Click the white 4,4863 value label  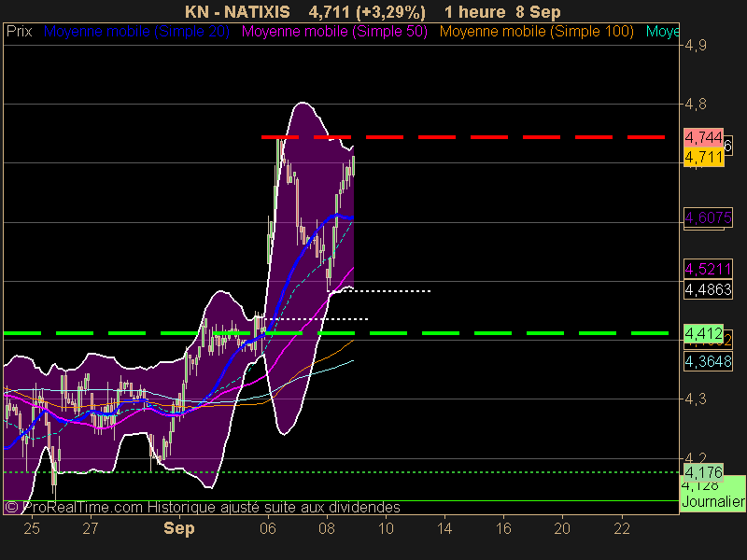pos(708,289)
